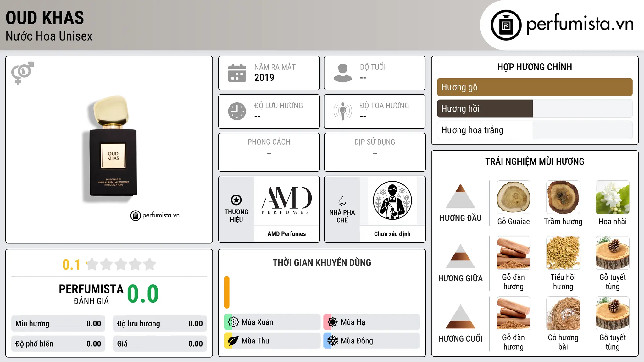The width and height of the screenshot is (644, 362).
Task: Click the 0.1 star rating value
Action: (x=71, y=265)
